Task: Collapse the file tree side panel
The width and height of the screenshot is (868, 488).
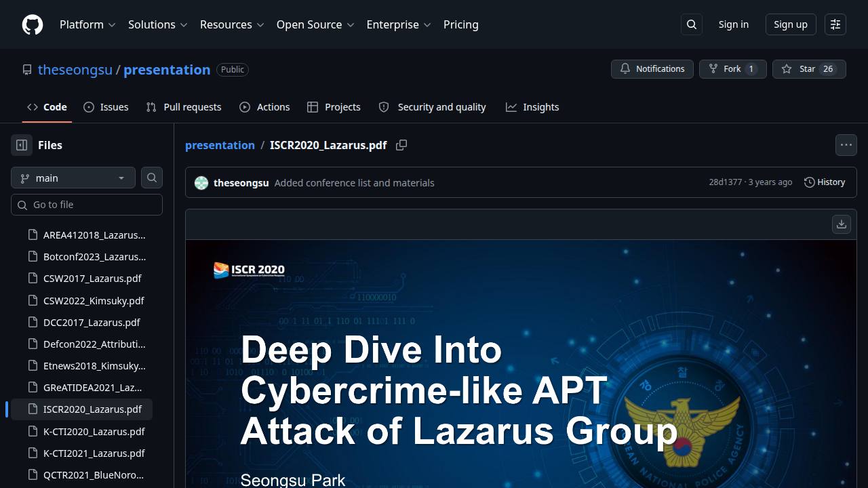Action: pyautogui.click(x=22, y=145)
